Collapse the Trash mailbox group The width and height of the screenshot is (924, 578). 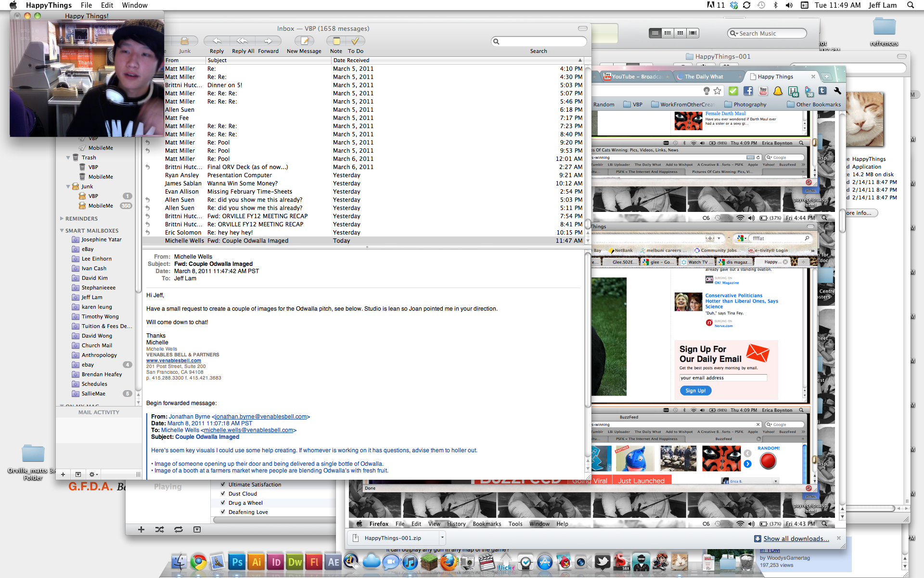[x=68, y=158]
